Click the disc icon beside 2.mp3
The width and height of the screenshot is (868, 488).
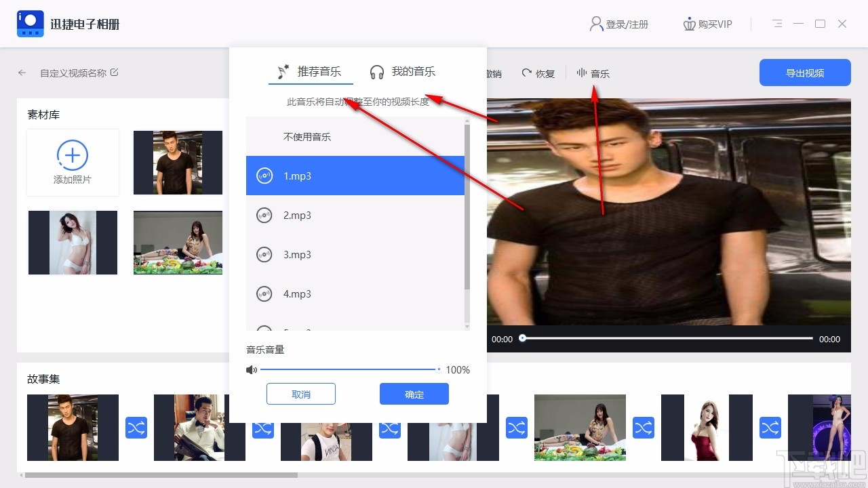[x=264, y=216]
